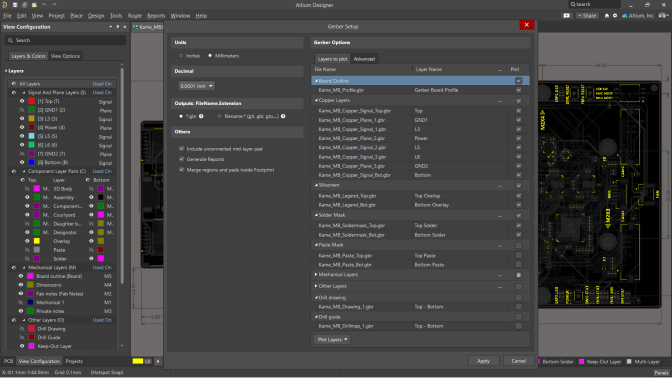Switch to the Projects panel tab
Viewport: 672px width, 378px height.
tap(74, 361)
